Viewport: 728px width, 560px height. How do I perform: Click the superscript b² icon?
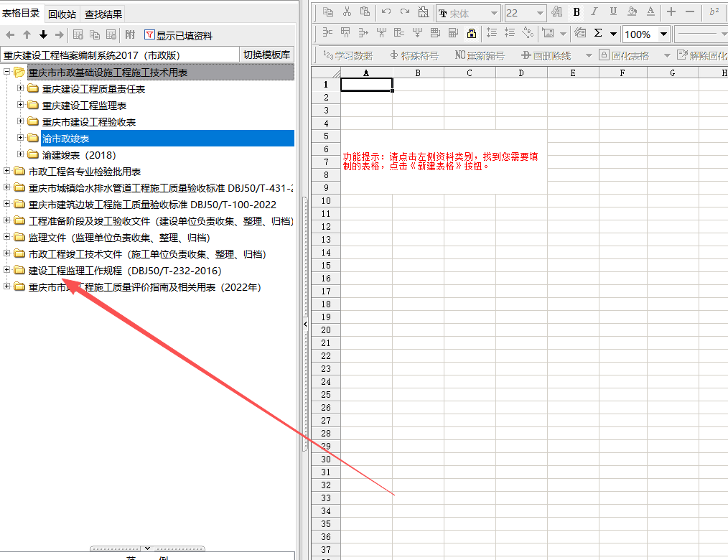coord(714,12)
